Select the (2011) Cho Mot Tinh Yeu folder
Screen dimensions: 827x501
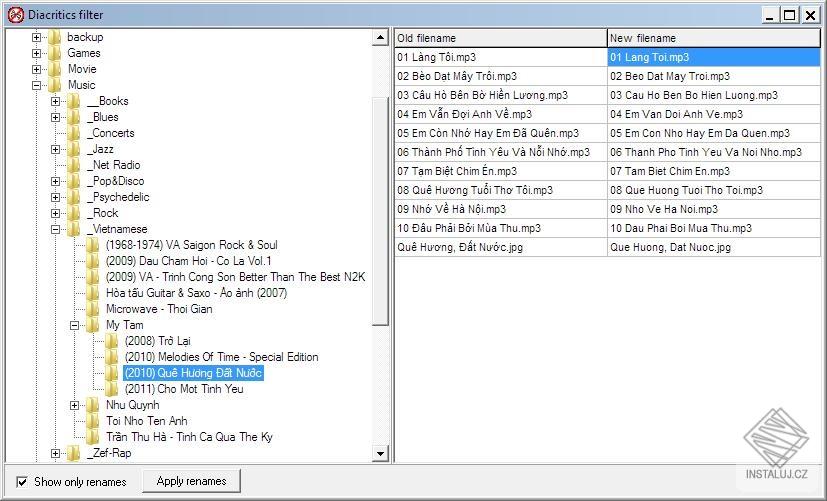point(184,389)
